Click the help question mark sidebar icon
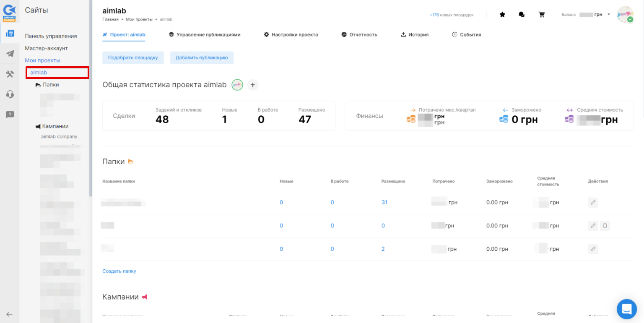The height and width of the screenshot is (323, 644). point(10,115)
